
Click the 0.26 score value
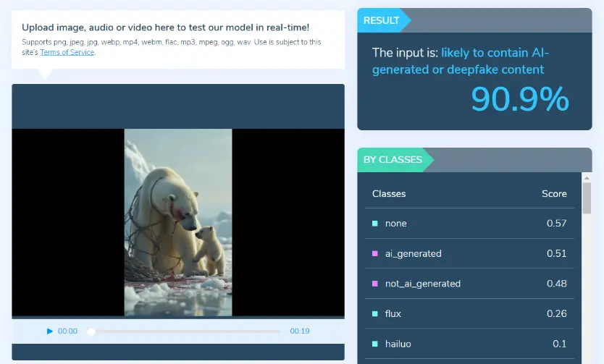pos(557,313)
